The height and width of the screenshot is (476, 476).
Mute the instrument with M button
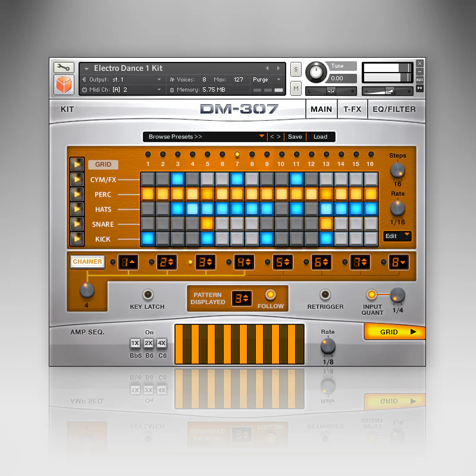click(296, 88)
